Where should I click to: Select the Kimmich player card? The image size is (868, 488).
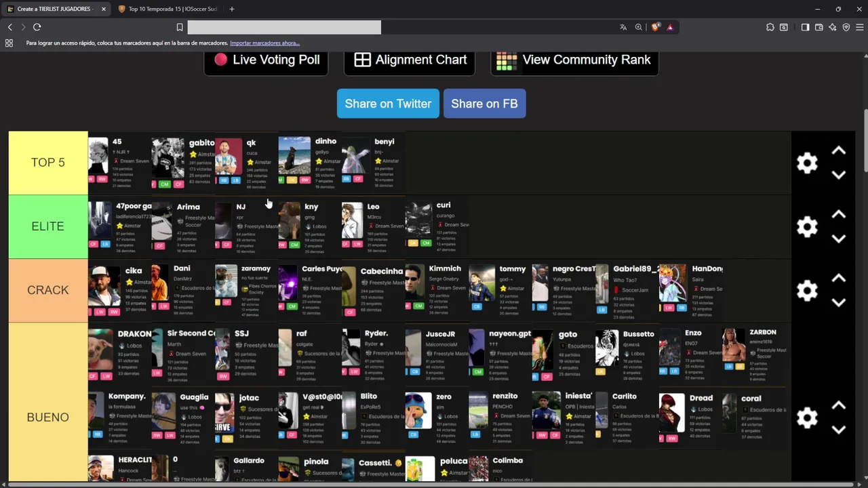pyautogui.click(x=437, y=290)
